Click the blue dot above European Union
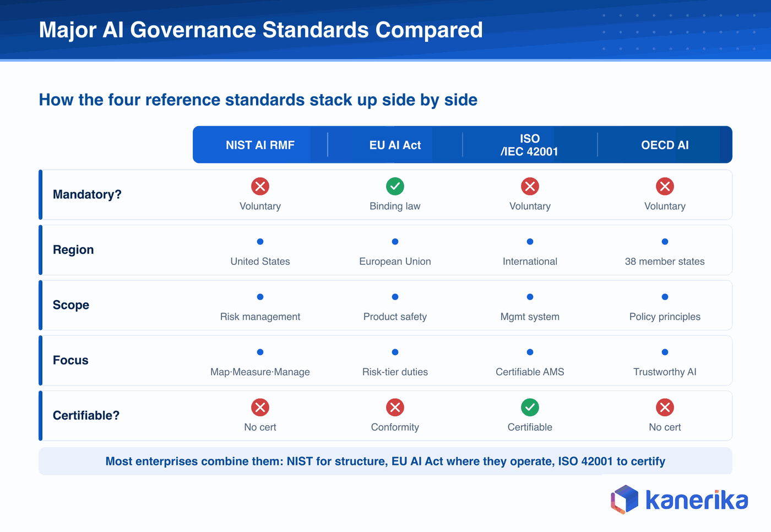771x532 pixels. click(395, 242)
